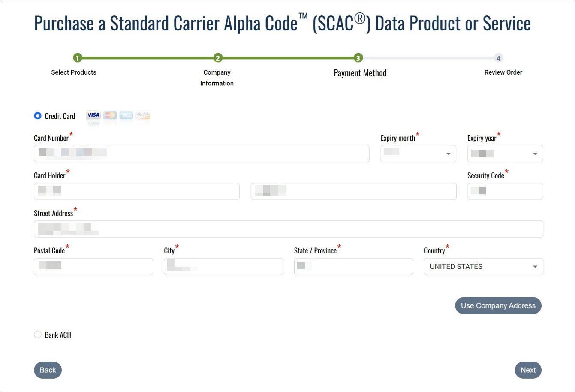Select the Credit Card radio button
Viewport: 575px width, 392px height.
point(38,116)
